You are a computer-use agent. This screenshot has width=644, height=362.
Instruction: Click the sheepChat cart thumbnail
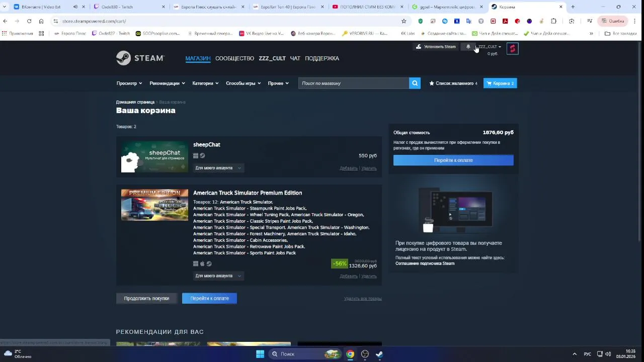(154, 157)
